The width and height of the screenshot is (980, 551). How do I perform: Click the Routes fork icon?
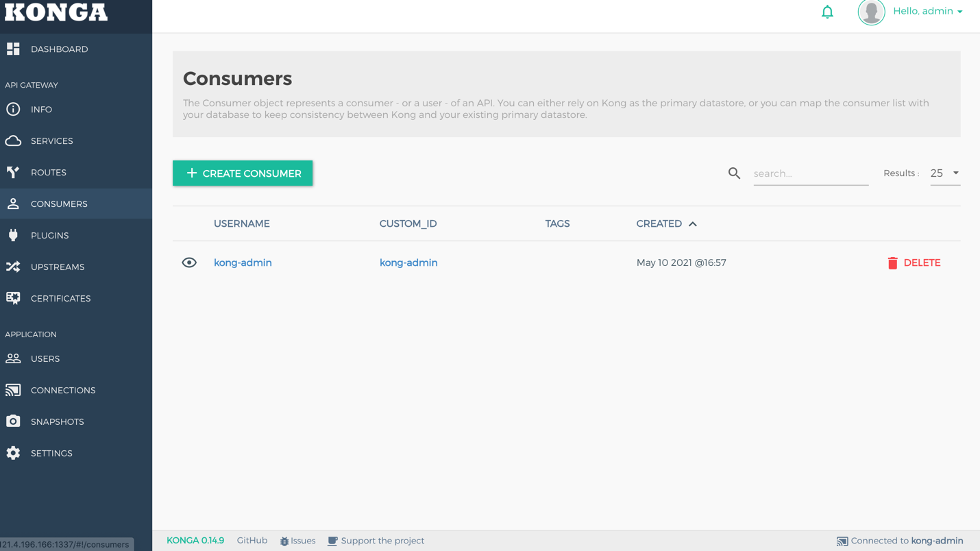click(x=13, y=172)
